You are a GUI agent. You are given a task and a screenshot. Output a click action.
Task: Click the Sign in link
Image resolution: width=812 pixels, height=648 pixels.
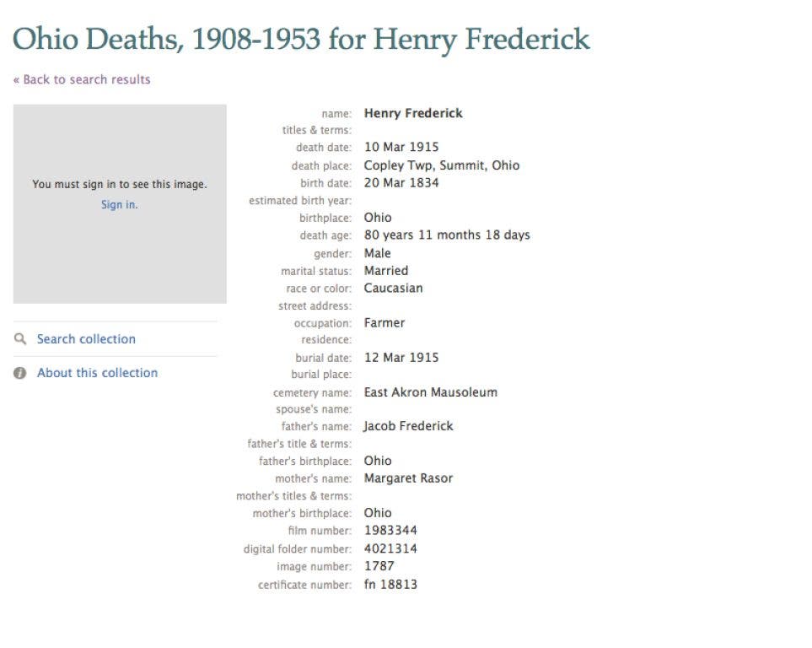(x=120, y=205)
